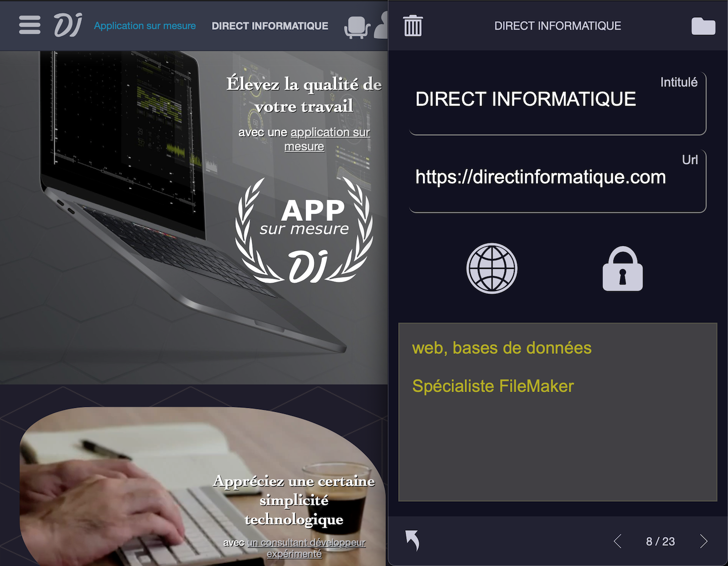Click the record counter '8 / 23'

point(660,541)
